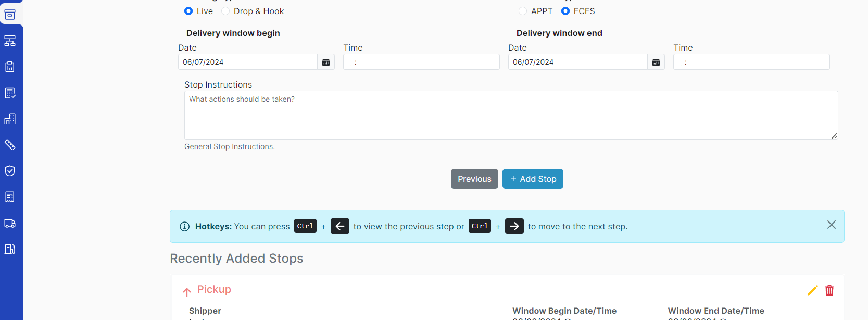
Task: Click the first Ctrl key badge
Action: point(305,226)
